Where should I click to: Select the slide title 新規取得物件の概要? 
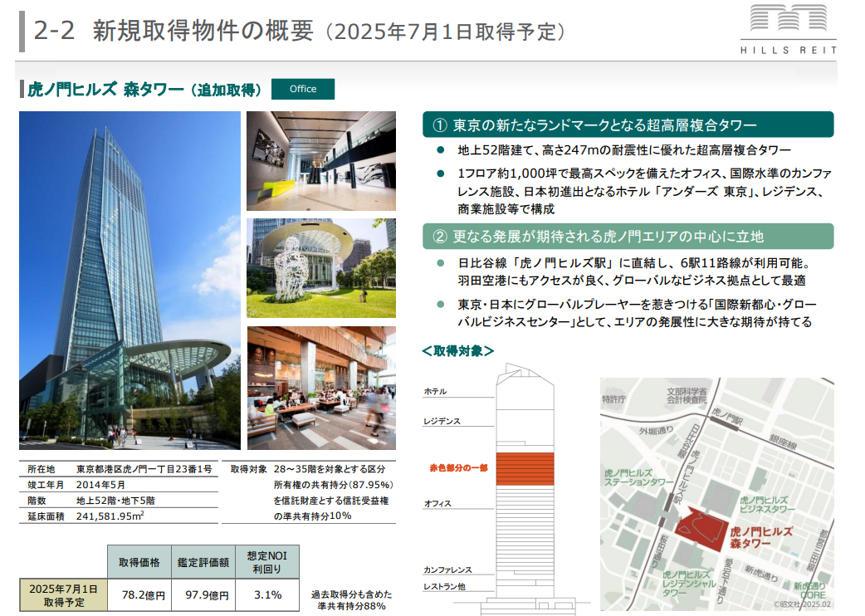[x=203, y=31]
